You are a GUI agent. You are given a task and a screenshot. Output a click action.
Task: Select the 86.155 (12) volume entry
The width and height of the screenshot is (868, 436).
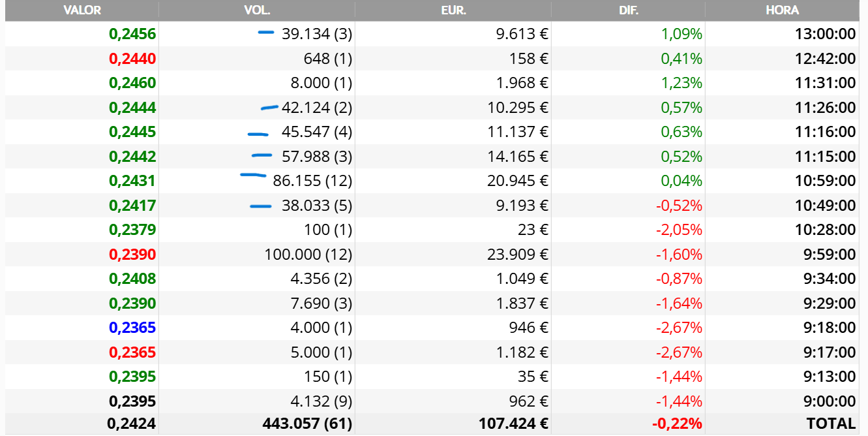click(312, 181)
